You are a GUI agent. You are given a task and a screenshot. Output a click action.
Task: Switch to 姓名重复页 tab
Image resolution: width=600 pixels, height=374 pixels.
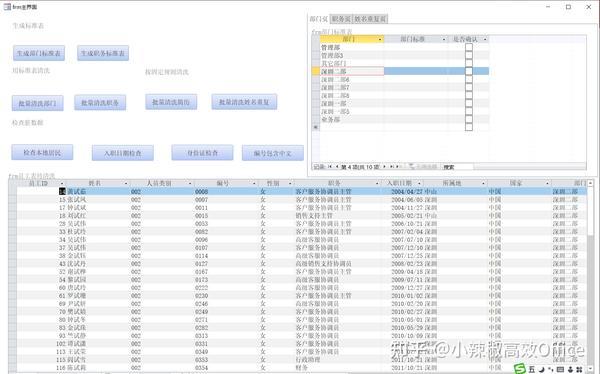[x=370, y=19]
